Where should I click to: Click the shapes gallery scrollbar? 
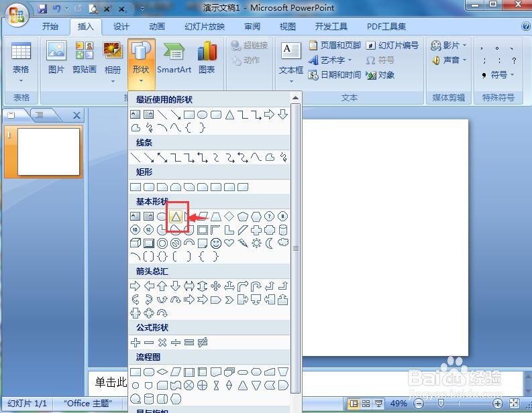tap(295, 249)
